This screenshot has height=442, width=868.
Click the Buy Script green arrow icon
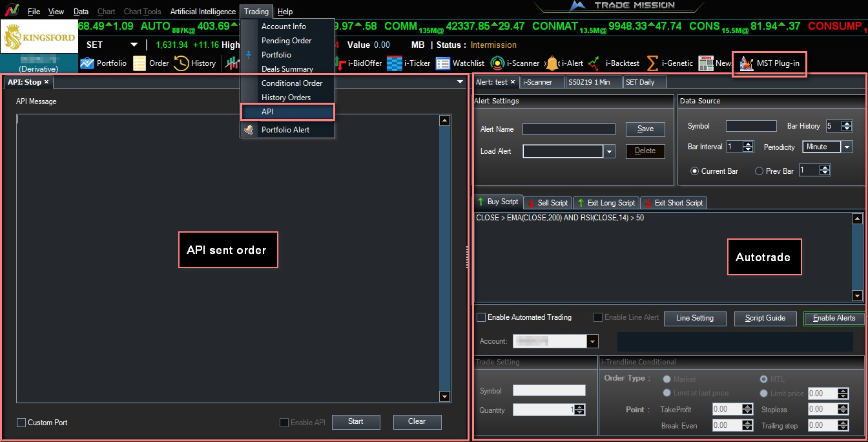point(480,202)
